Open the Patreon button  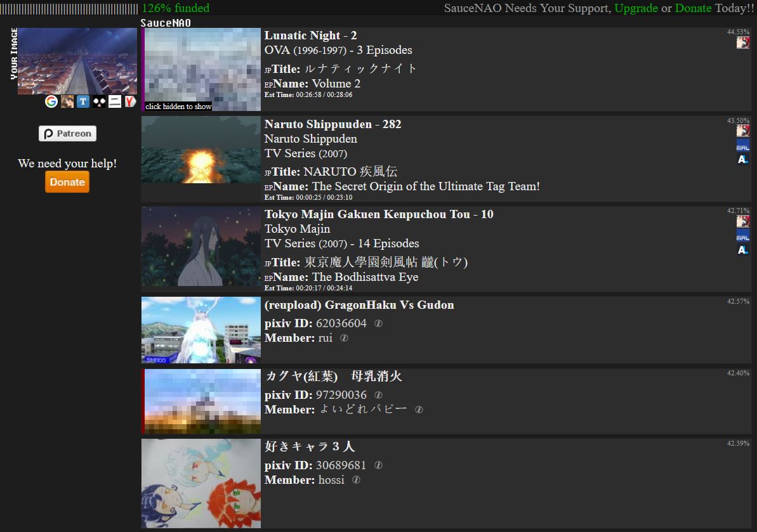68,134
